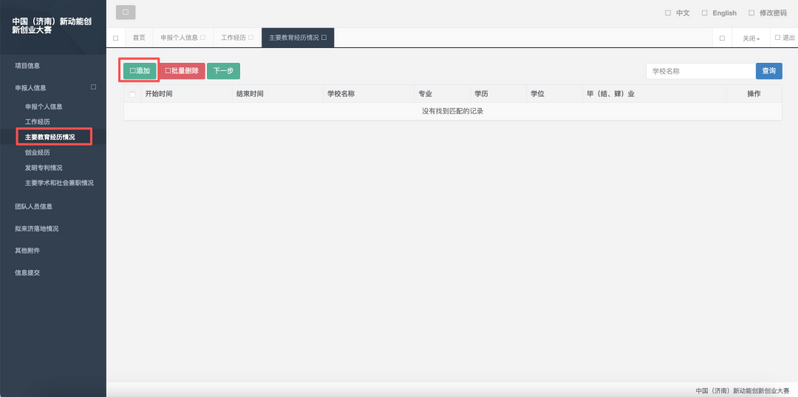Image resolution: width=798 pixels, height=397 pixels.
Task: Open 修改密码 to change password
Action: (x=767, y=13)
